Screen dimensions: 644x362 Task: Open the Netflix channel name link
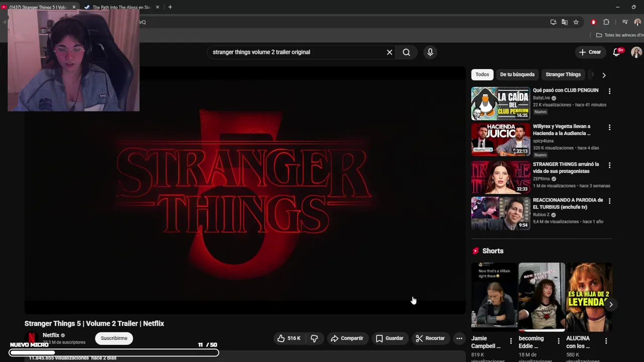click(51, 335)
